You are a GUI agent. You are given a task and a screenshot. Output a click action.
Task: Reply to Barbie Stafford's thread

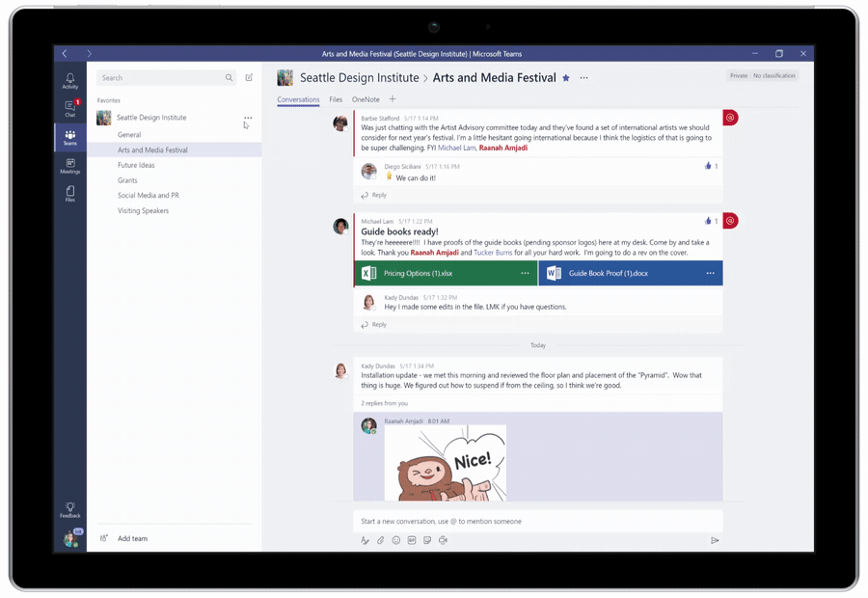(x=374, y=195)
